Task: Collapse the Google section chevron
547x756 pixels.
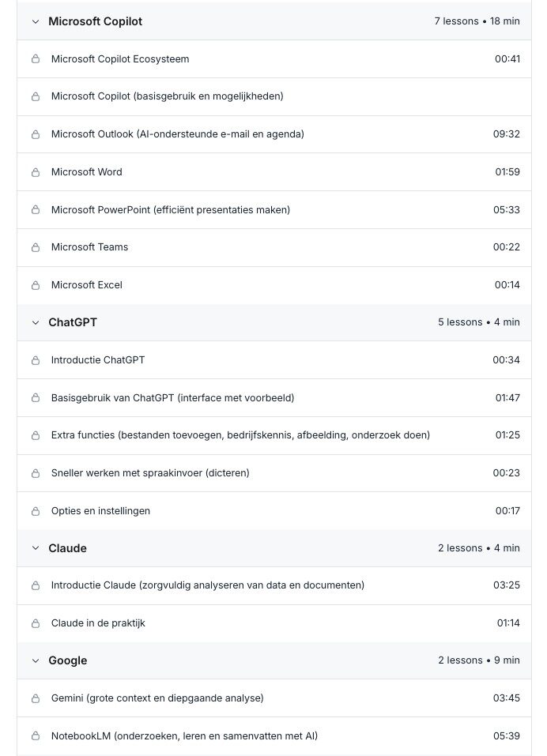Action: (35, 660)
